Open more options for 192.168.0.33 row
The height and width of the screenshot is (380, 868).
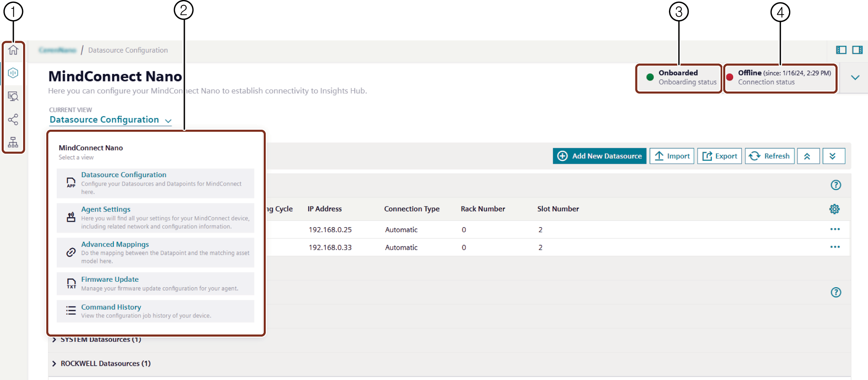click(835, 247)
